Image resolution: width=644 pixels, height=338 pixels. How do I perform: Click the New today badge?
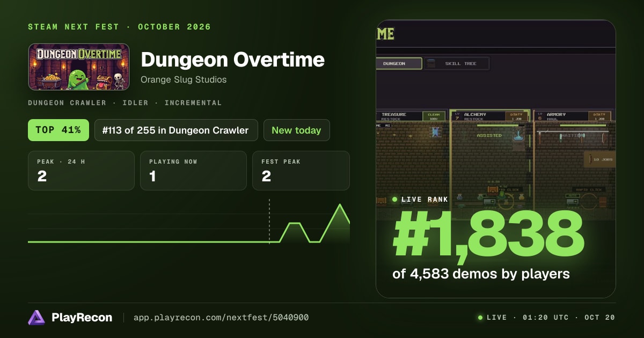(x=296, y=130)
